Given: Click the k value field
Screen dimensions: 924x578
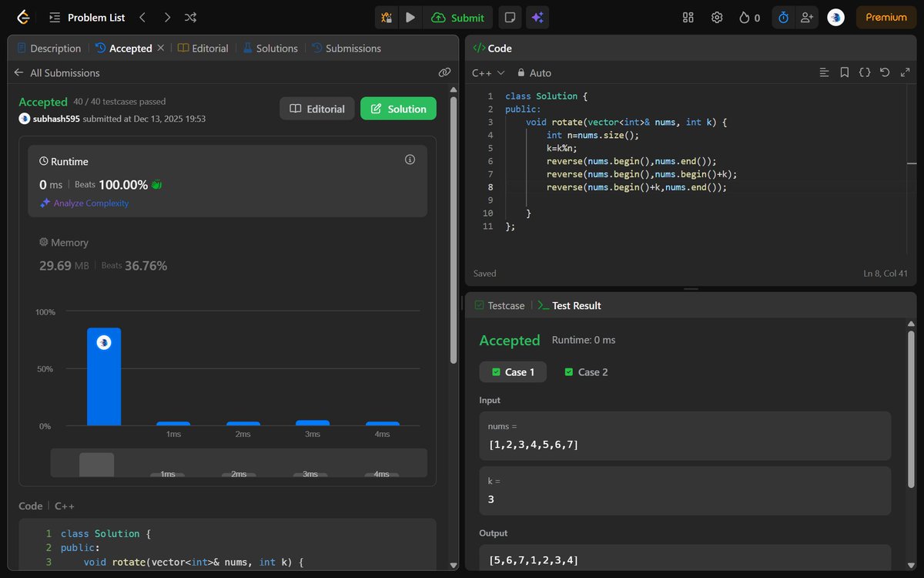Looking at the screenshot, I should coord(685,491).
